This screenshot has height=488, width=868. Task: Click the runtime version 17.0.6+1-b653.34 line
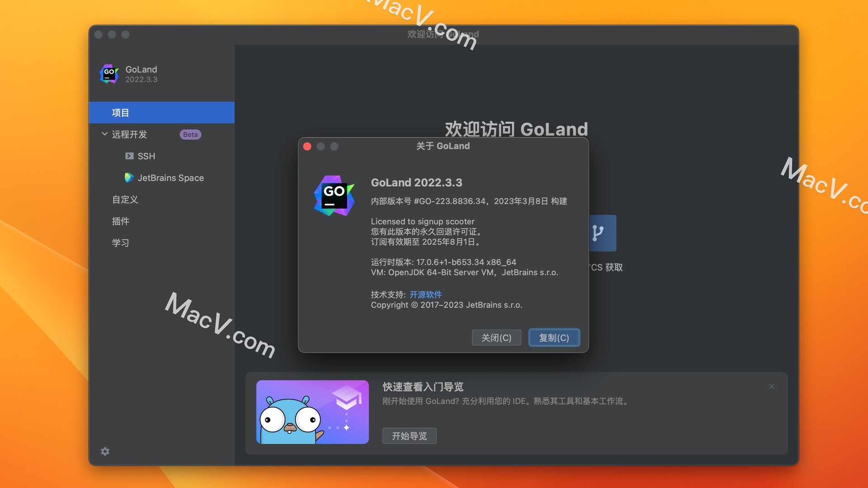click(443, 262)
